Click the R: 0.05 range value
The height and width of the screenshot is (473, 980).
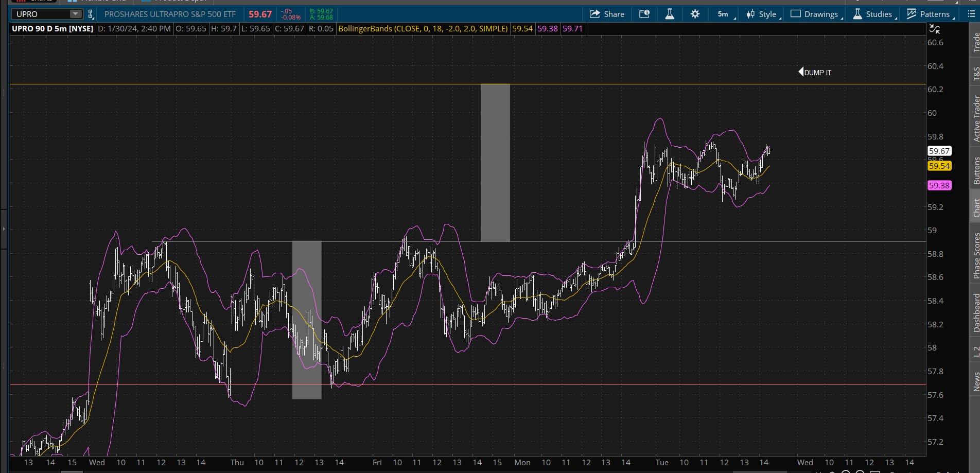point(321,29)
